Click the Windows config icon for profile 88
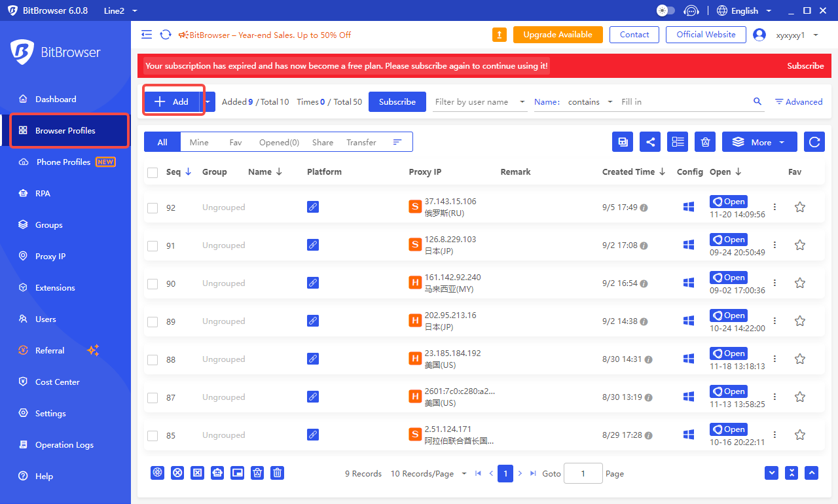The width and height of the screenshot is (838, 504). coord(689,359)
